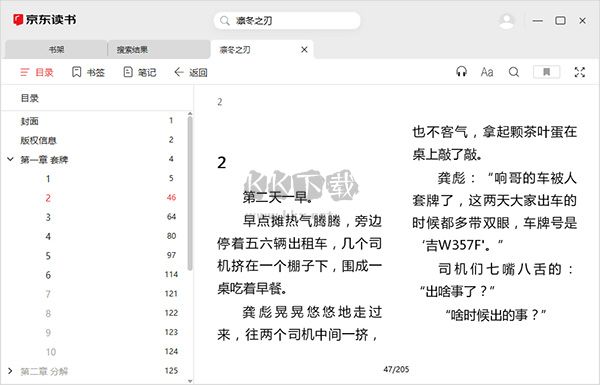The width and height of the screenshot is (600, 385).
Task: Select chapter 第二章 分解
Action: click(96, 371)
